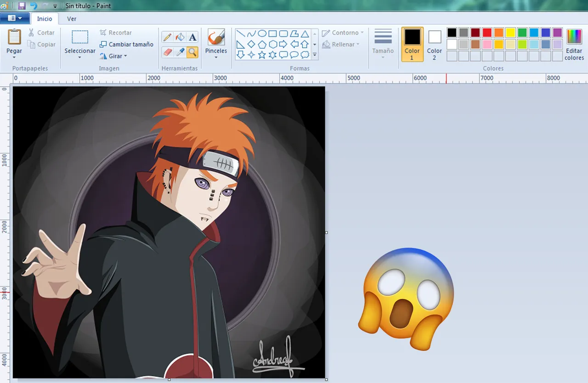Choose the oval shape
Viewport: 588px width, 383px height.
coord(262,34)
